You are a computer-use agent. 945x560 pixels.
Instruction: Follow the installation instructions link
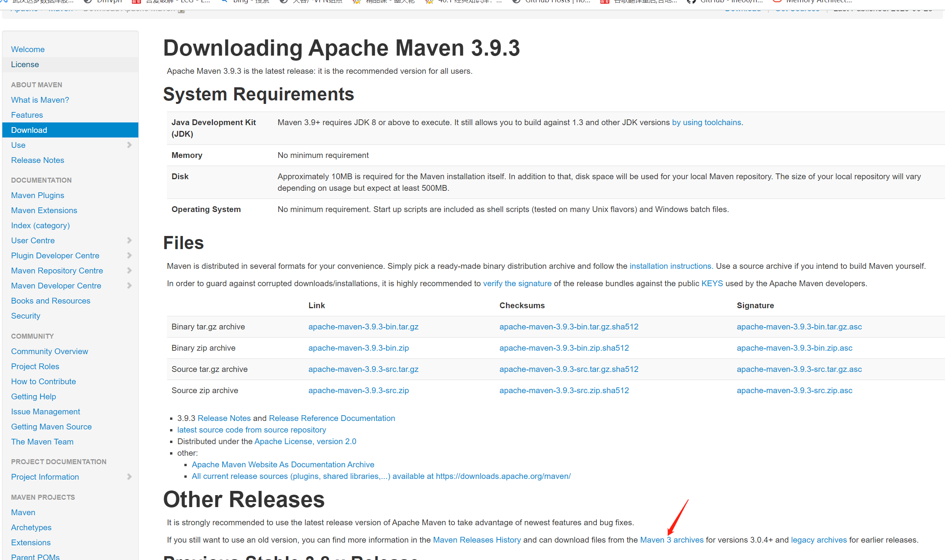point(671,266)
